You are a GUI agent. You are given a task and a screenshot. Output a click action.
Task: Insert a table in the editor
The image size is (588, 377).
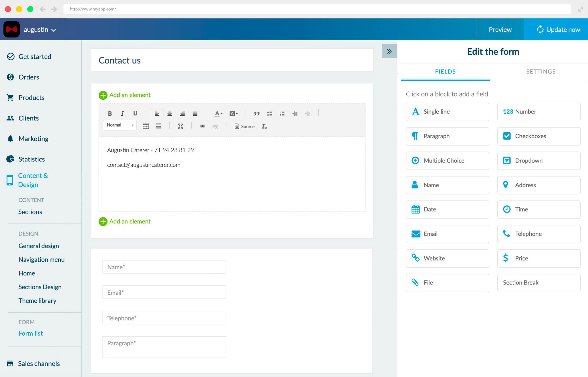[x=146, y=126]
